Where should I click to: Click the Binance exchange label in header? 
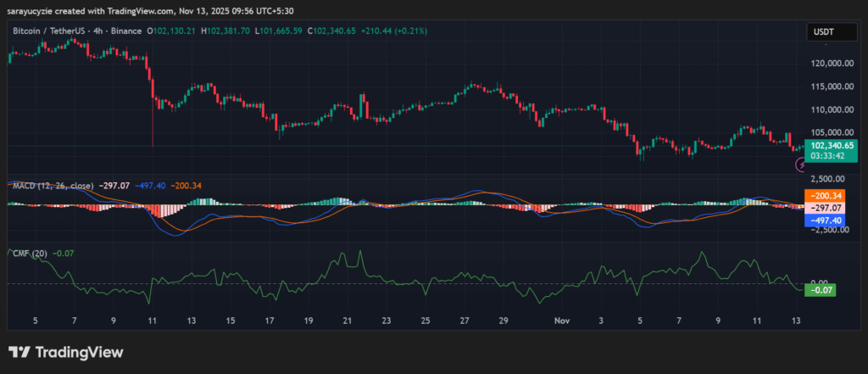point(127,31)
